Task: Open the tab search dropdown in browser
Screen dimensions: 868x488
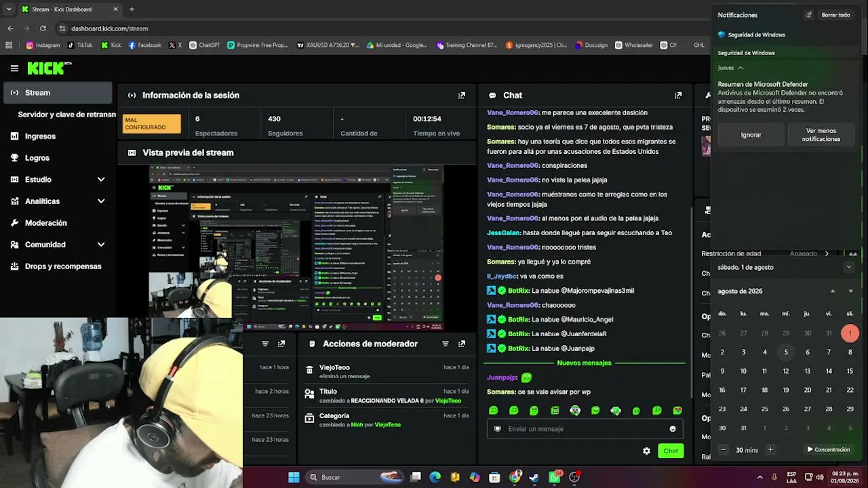Action: point(9,9)
